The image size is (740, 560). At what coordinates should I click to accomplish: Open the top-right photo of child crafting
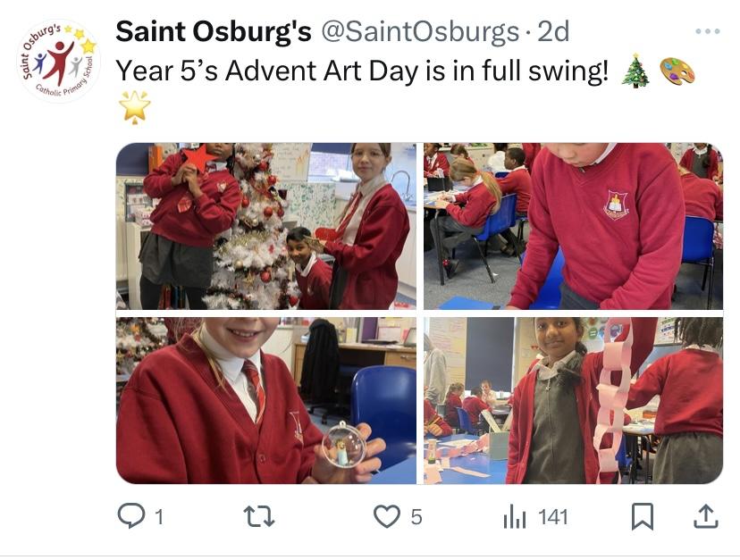(573, 226)
